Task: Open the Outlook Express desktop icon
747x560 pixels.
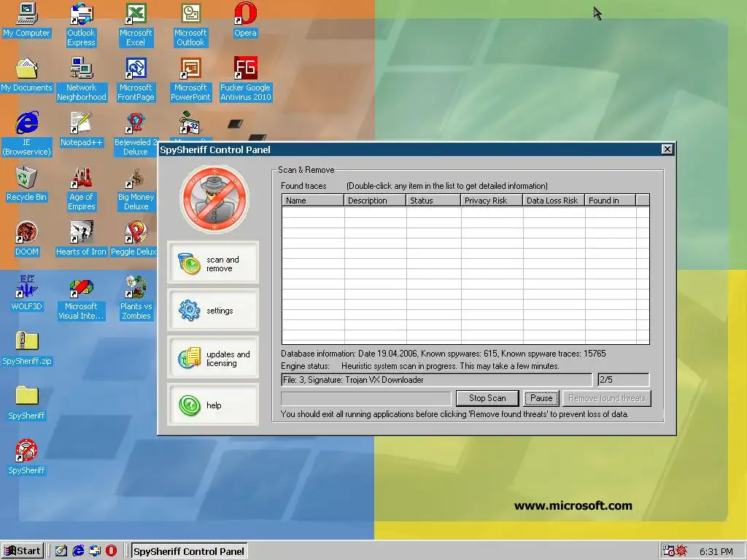Action: (x=81, y=24)
